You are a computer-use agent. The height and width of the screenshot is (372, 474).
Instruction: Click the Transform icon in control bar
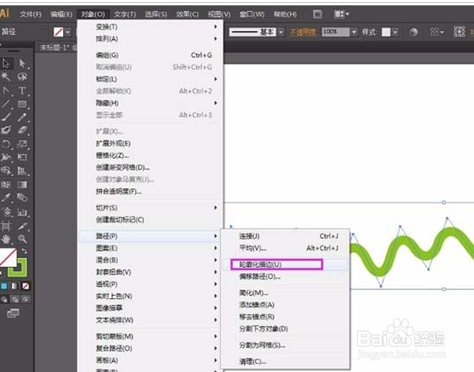coord(459,32)
